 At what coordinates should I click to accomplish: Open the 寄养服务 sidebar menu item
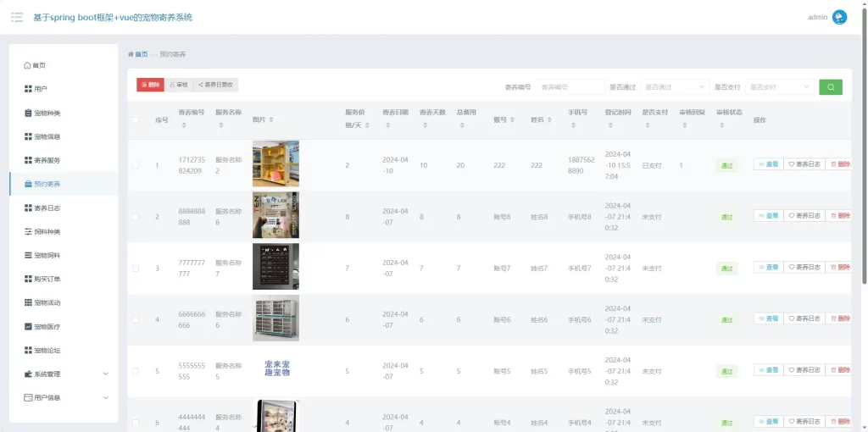tap(47, 160)
